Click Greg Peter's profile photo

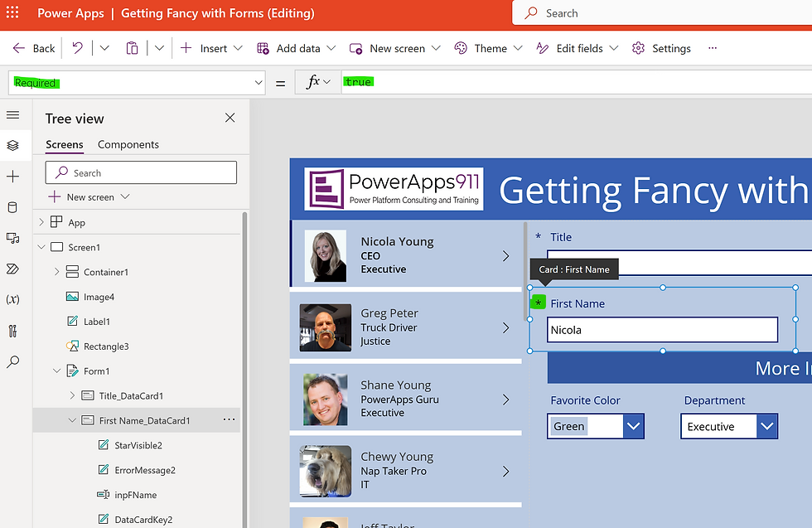coord(325,328)
